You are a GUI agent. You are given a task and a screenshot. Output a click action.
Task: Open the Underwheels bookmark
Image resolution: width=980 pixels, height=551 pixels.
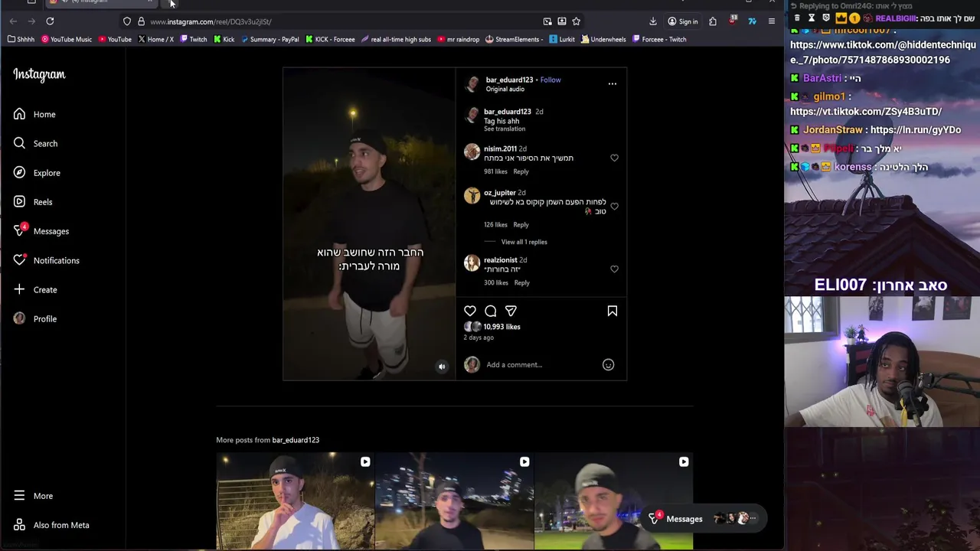pos(603,39)
